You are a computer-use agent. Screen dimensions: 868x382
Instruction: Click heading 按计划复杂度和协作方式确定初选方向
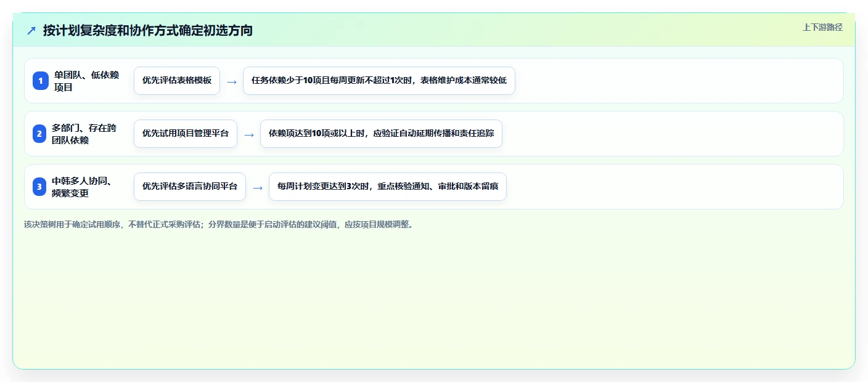(x=148, y=30)
